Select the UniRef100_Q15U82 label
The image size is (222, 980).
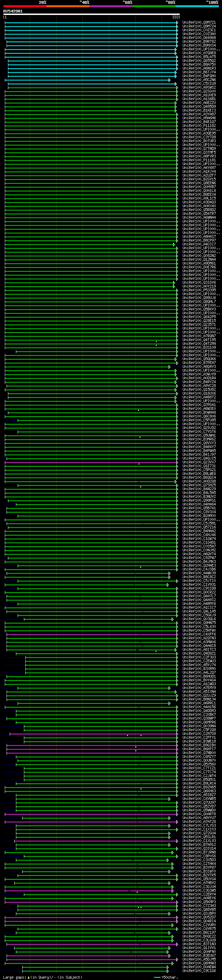tap(199, 389)
